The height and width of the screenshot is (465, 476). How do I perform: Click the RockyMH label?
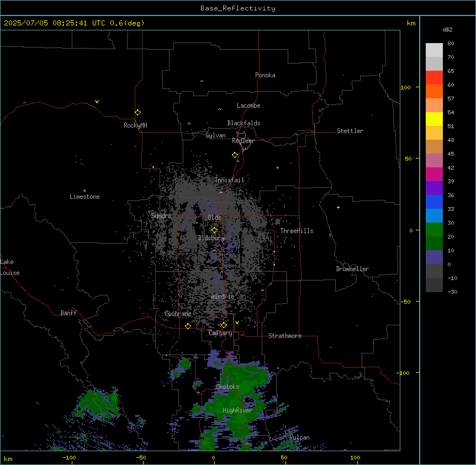point(135,125)
